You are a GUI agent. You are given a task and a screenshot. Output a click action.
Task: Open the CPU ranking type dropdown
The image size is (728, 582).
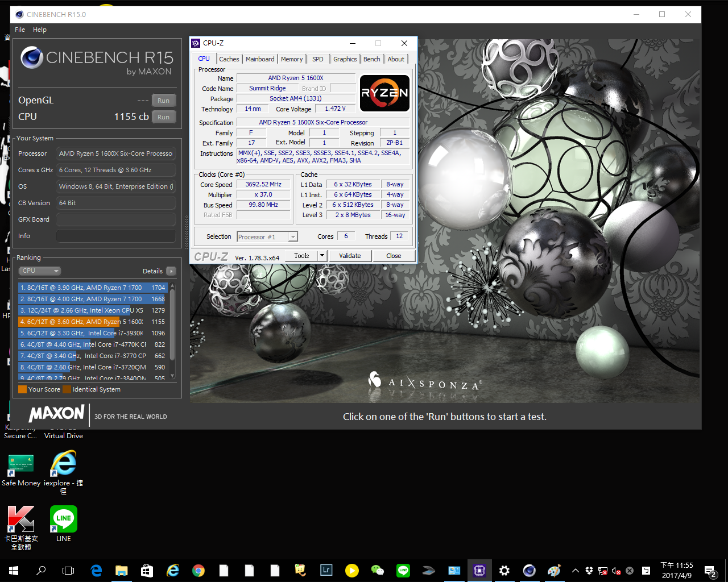(x=40, y=271)
